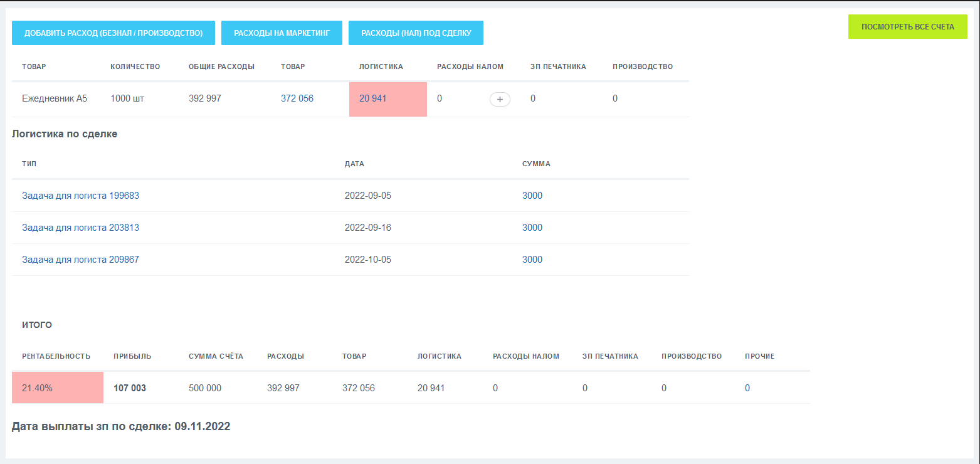
Task: Click the Ежедневник А5 product cell
Action: 55,98
